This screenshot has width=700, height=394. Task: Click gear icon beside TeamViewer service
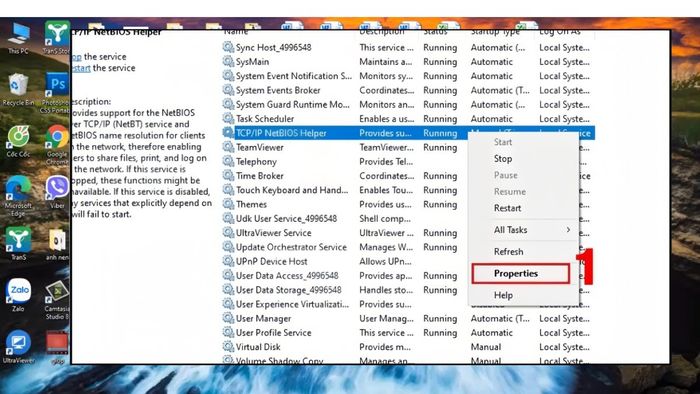tap(228, 147)
